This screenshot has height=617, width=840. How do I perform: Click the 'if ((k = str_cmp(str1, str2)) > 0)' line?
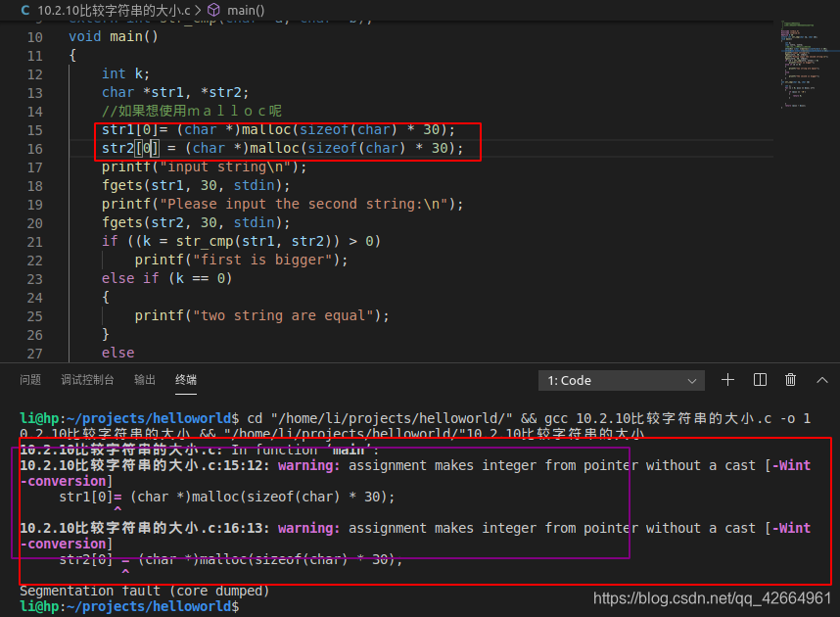pos(241,241)
